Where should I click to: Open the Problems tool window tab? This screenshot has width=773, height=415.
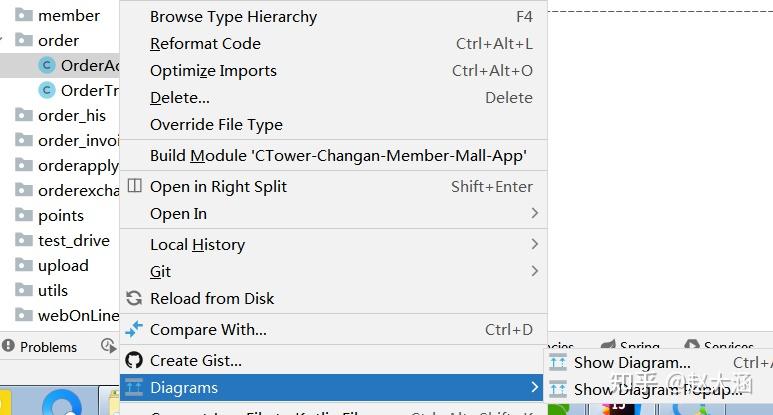click(x=48, y=347)
